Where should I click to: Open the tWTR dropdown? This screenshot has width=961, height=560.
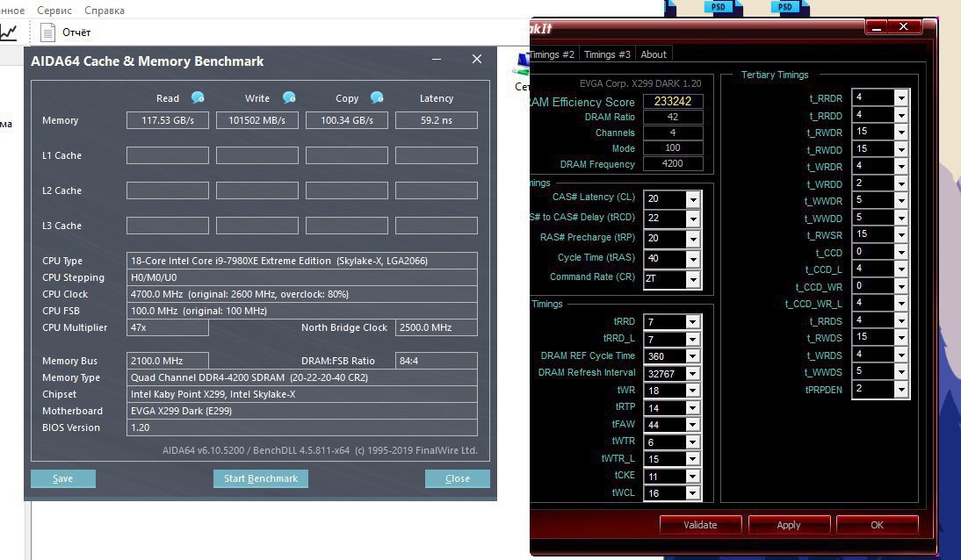tap(692, 442)
